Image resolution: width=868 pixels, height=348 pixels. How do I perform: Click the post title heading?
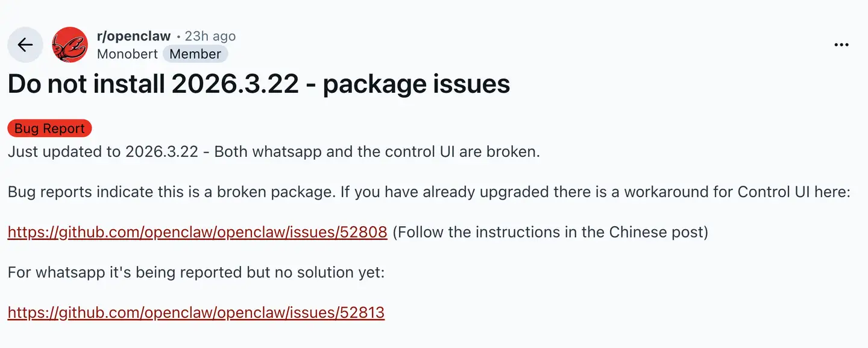click(x=259, y=84)
